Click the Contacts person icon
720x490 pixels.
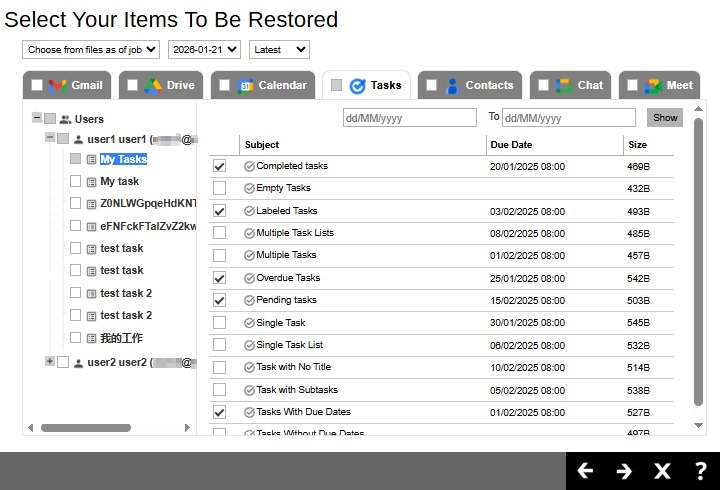452,85
